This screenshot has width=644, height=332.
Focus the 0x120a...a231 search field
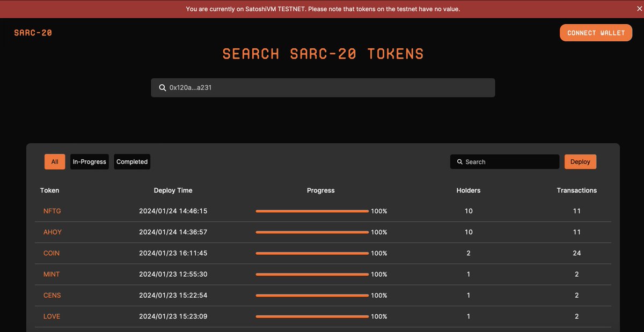pos(323,88)
